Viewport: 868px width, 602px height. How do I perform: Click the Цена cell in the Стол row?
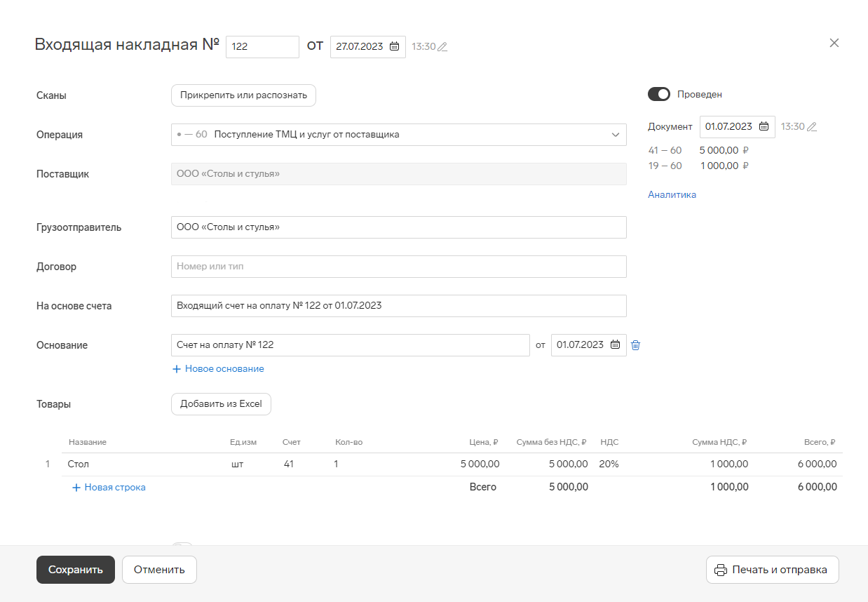click(480, 464)
